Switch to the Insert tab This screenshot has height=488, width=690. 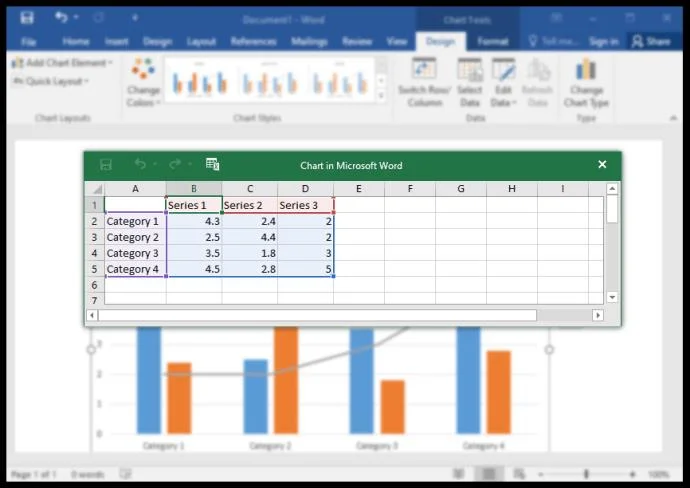(x=117, y=42)
